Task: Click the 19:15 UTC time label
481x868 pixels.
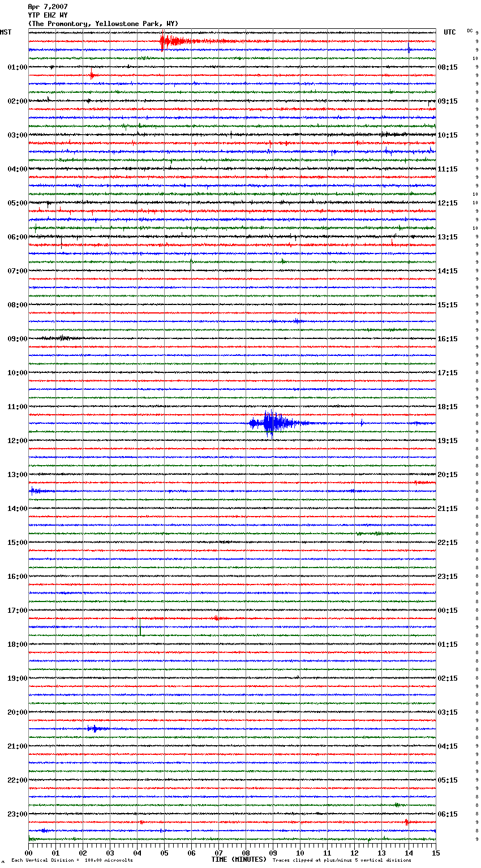Action: click(x=448, y=441)
